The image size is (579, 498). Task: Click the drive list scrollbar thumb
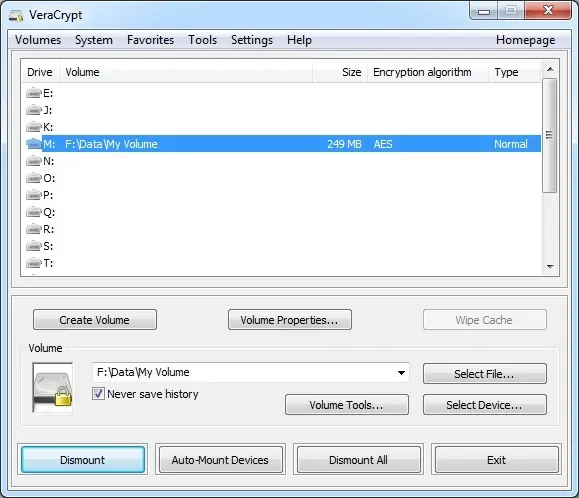[x=550, y=135]
